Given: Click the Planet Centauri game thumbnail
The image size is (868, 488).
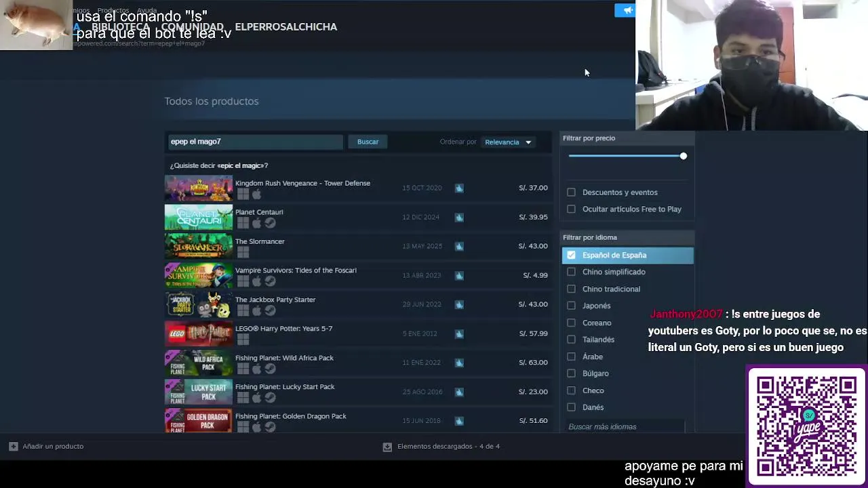Looking at the screenshot, I should click(199, 218).
